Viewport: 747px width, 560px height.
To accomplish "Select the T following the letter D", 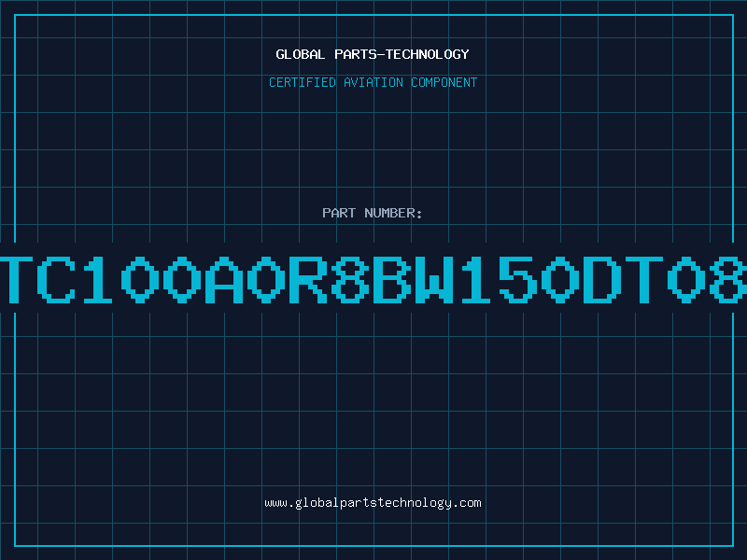I will (x=644, y=279).
